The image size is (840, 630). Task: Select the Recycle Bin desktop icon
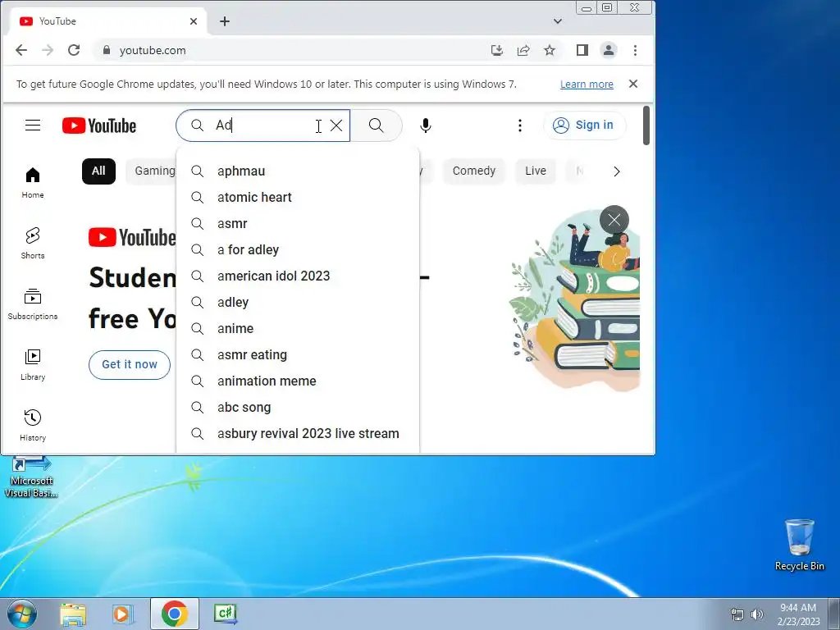tap(799, 546)
